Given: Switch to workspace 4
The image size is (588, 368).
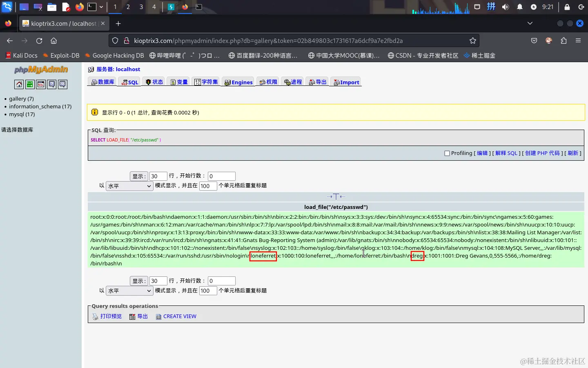Looking at the screenshot, I should (154, 7).
